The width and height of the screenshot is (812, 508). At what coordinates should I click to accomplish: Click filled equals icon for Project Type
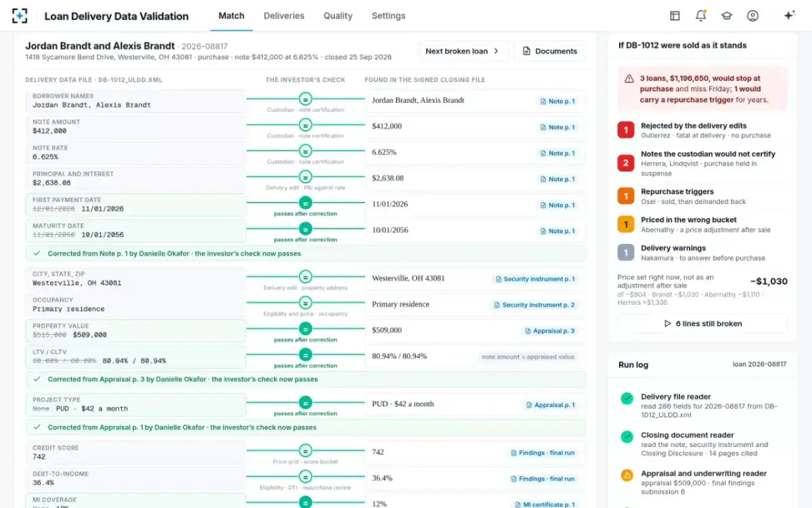[305, 402]
